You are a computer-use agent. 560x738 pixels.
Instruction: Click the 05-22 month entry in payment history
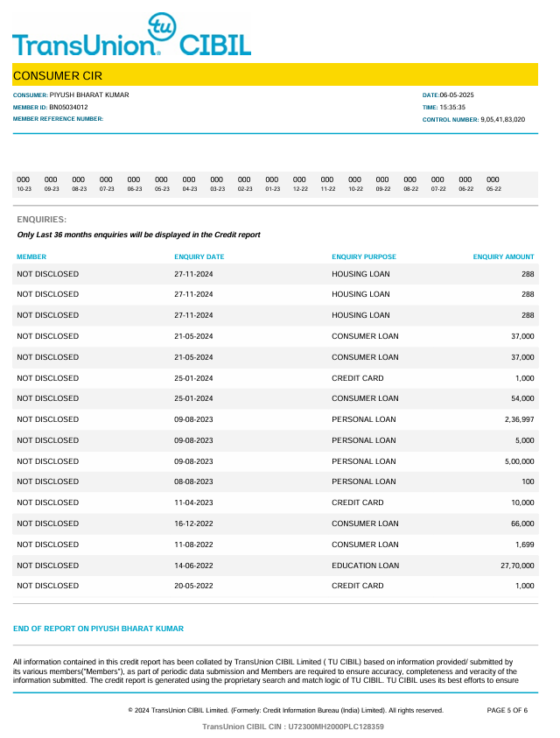(x=493, y=184)
